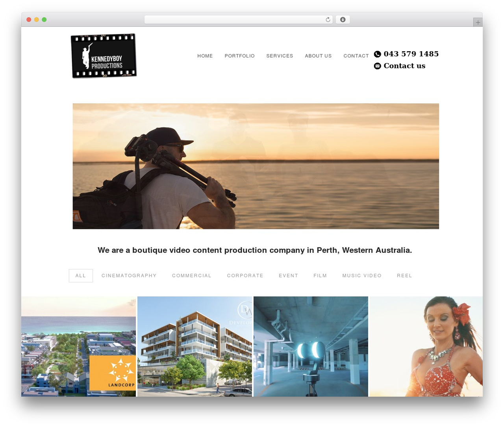Focus the browser address bar

[x=239, y=20]
